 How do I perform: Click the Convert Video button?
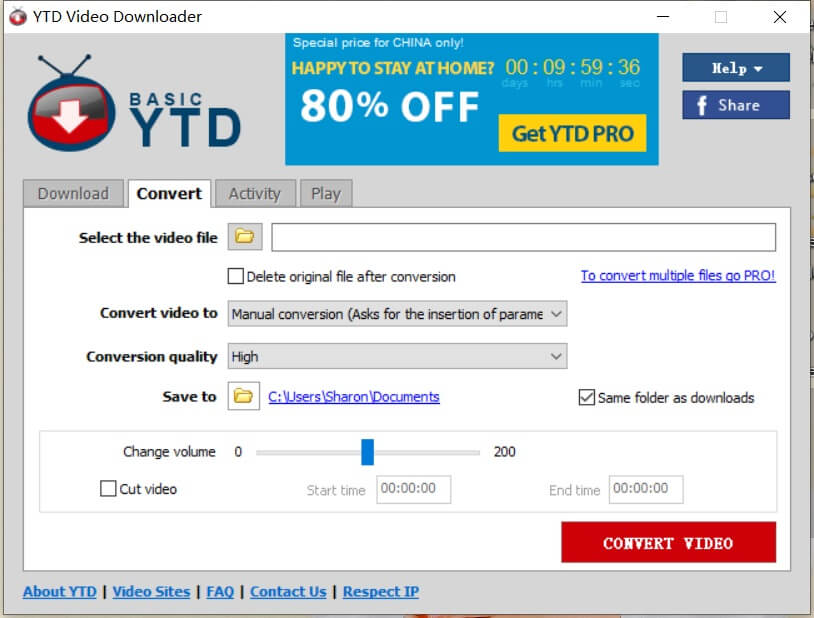point(669,542)
